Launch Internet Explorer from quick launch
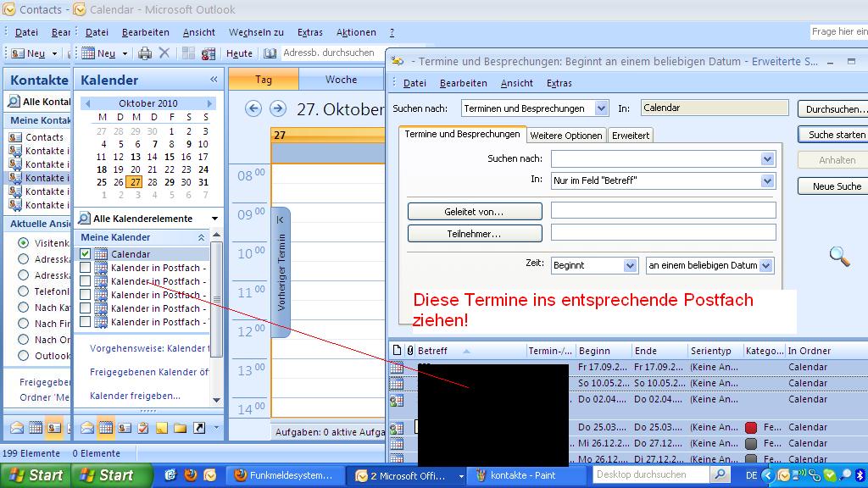This screenshot has height=488, width=868. pyautogui.click(x=170, y=474)
